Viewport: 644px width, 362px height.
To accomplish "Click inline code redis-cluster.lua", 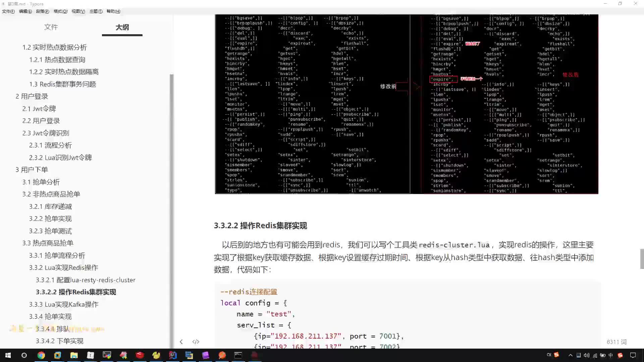I will 454,245.
